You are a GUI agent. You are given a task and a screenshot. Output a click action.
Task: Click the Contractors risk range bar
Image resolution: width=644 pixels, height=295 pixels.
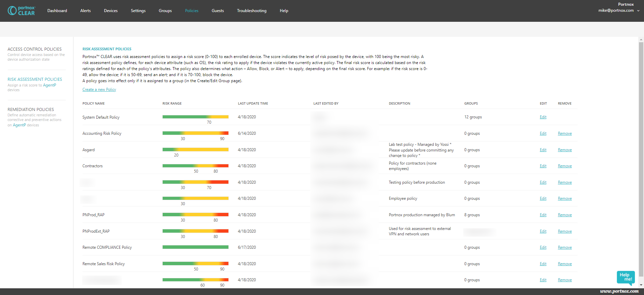coord(196,166)
